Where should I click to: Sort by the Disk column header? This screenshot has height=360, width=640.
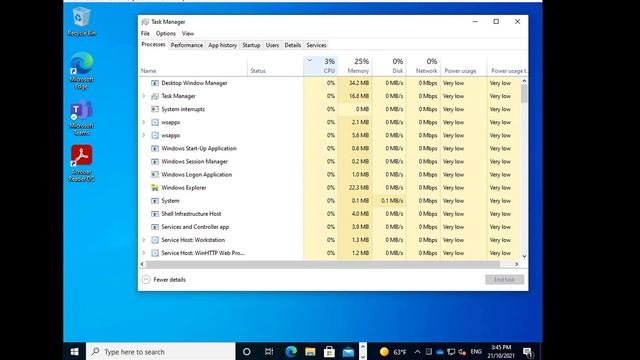point(389,66)
